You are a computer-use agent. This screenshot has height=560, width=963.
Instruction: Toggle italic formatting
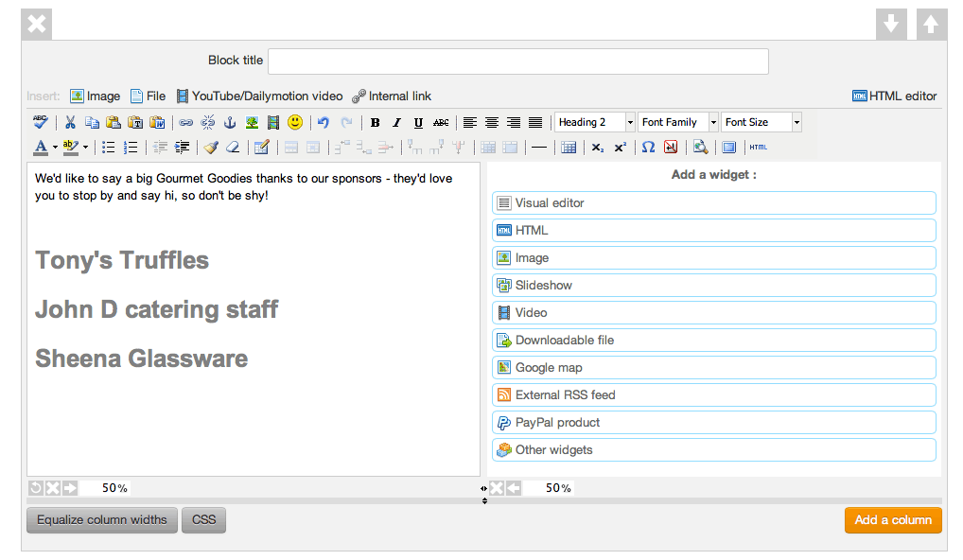click(x=396, y=122)
